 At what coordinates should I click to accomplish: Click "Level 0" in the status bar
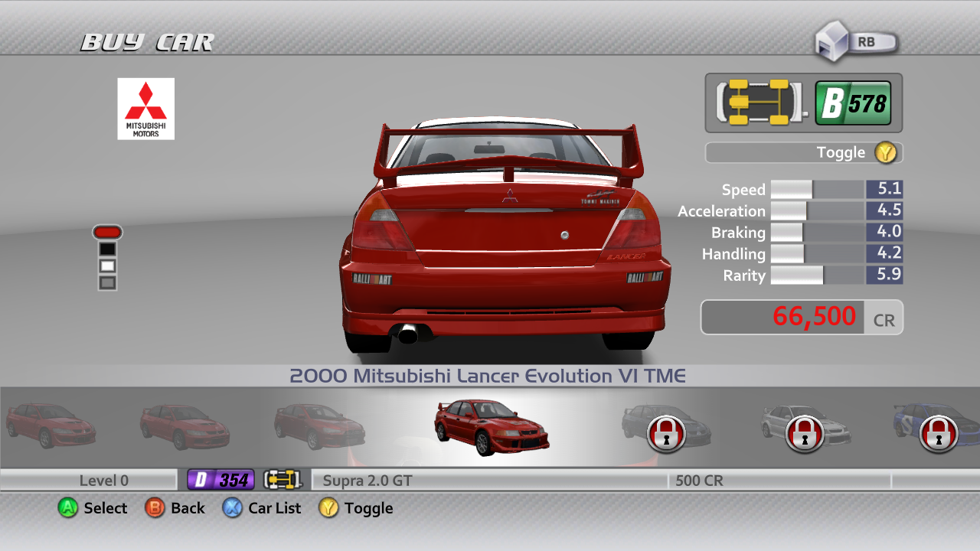pyautogui.click(x=104, y=481)
